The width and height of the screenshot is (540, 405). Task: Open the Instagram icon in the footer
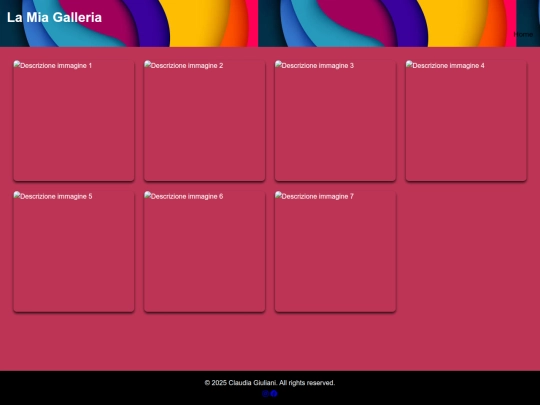tap(265, 394)
